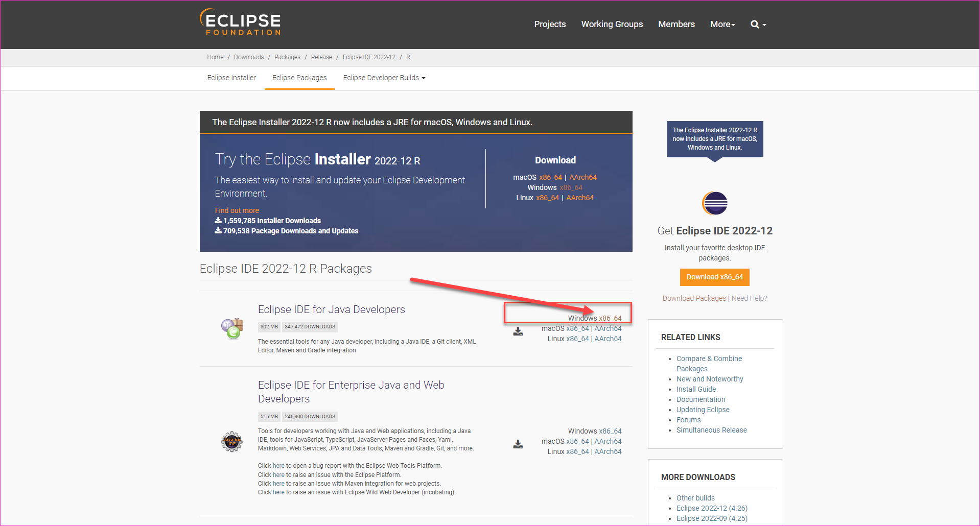Open Eclipse IDE for Java Developers title

331,309
